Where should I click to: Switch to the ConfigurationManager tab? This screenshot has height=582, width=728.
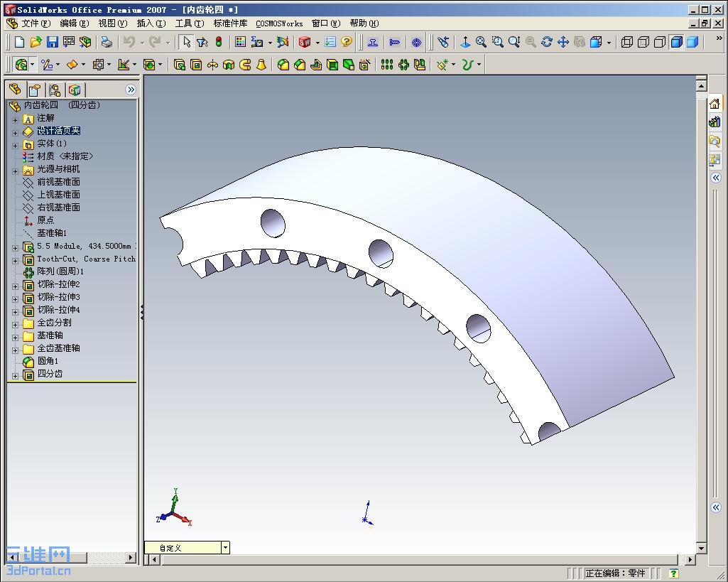[x=55, y=89]
